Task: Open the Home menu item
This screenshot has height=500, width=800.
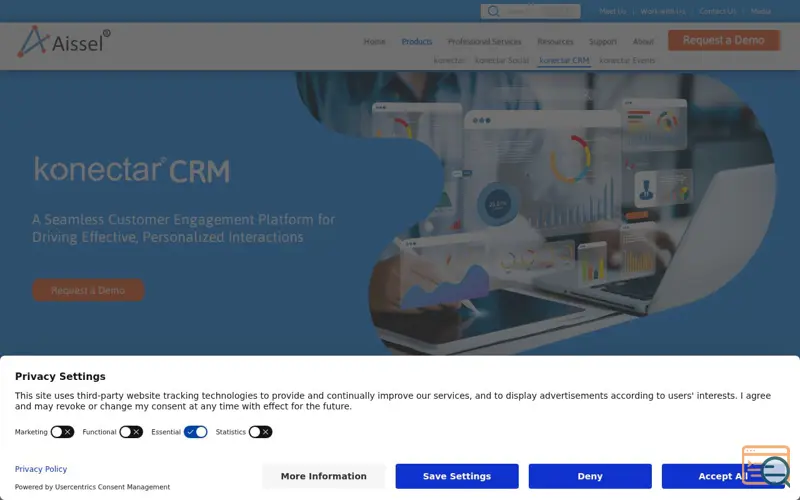Action: tap(374, 41)
